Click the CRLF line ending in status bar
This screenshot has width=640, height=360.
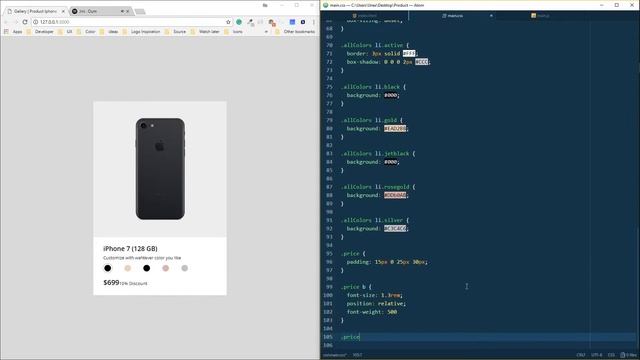click(581, 355)
